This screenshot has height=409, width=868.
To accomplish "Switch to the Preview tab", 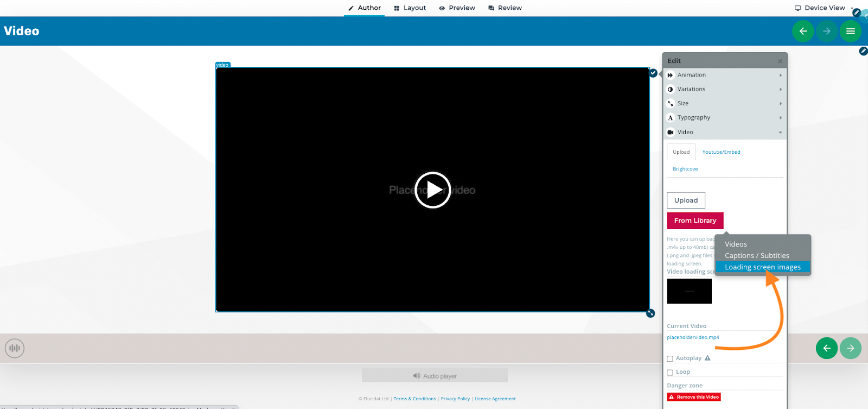I will [x=457, y=8].
